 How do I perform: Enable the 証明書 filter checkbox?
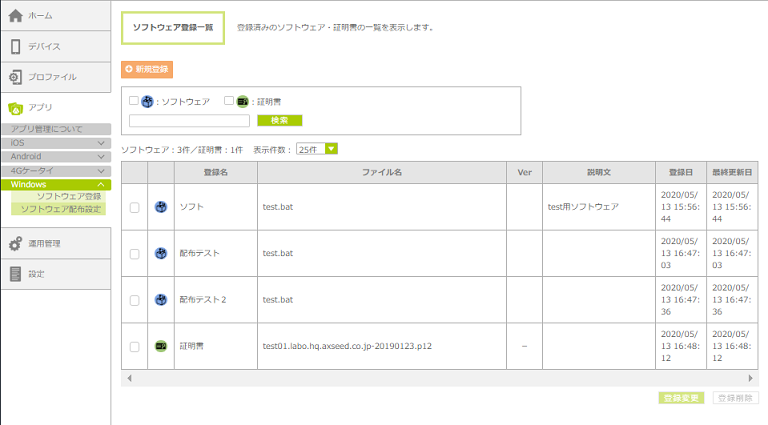click(229, 101)
